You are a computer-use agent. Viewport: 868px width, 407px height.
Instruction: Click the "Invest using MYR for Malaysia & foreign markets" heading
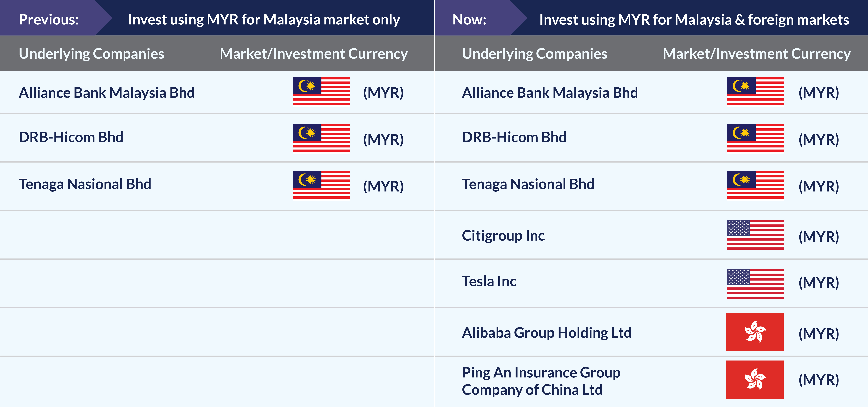pyautogui.click(x=694, y=20)
